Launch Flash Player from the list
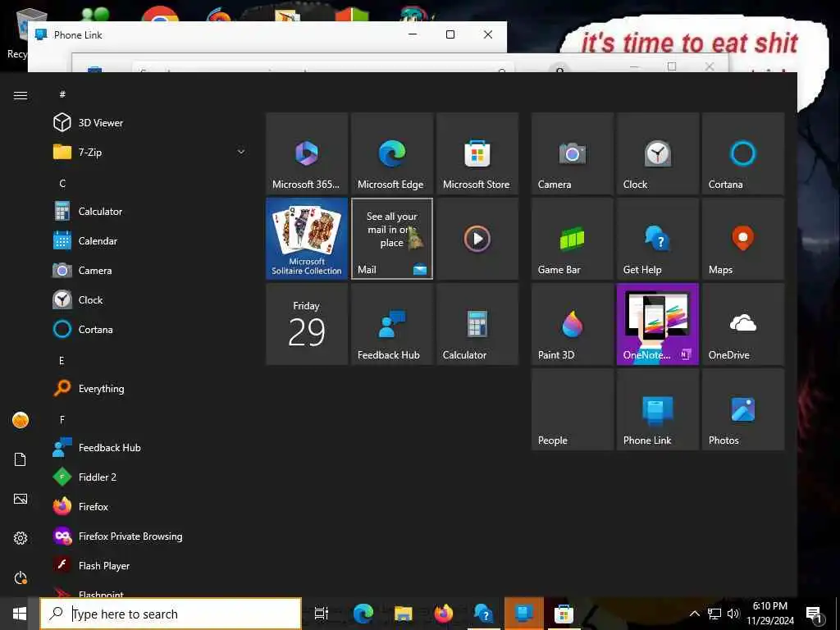This screenshot has width=840, height=630. click(x=150, y=565)
